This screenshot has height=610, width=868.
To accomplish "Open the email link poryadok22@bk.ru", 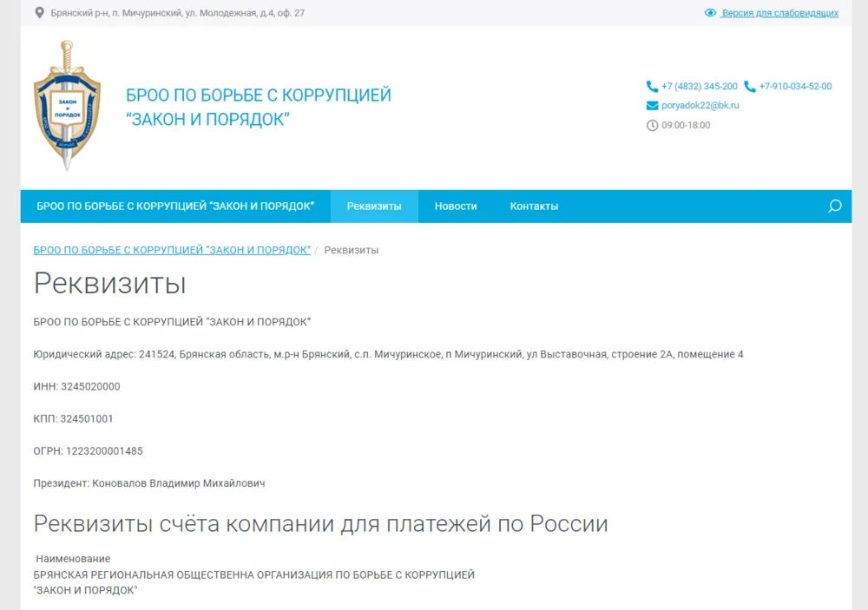I will tap(700, 105).
